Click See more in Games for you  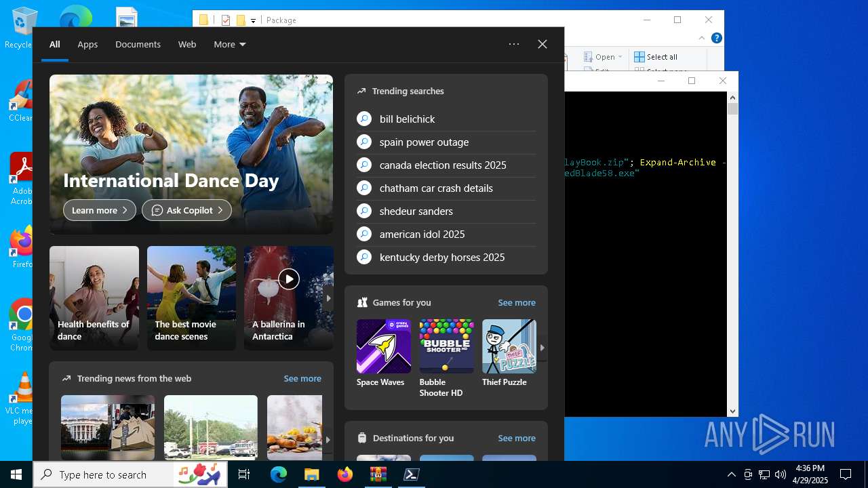pos(517,303)
